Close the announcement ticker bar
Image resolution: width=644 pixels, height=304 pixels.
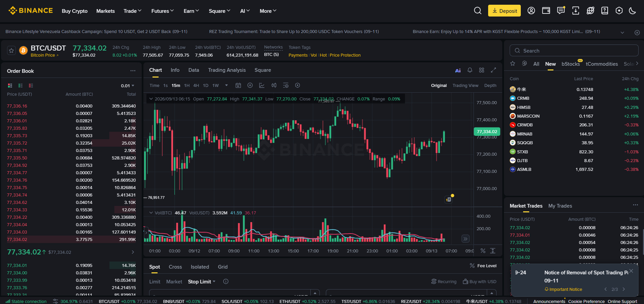click(637, 32)
